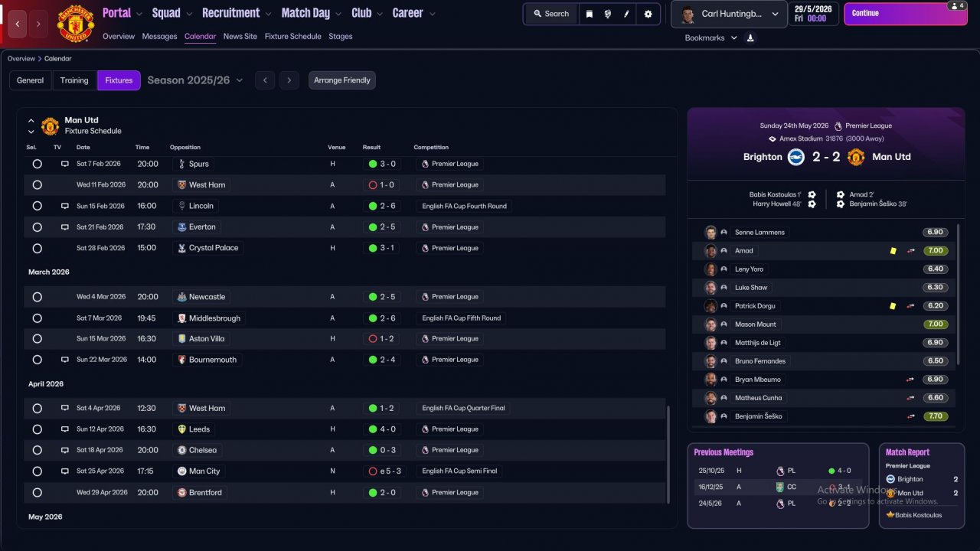980x551 pixels.
Task: Open settings gear icon in top toolbar
Action: click(x=648, y=14)
